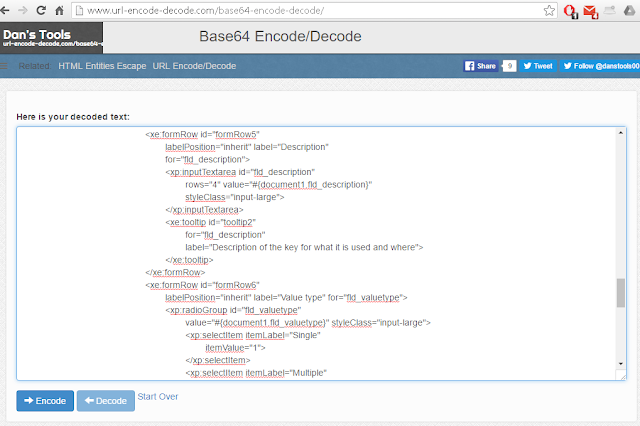Click the line starting 'label="Description of the key'

coord(304,247)
